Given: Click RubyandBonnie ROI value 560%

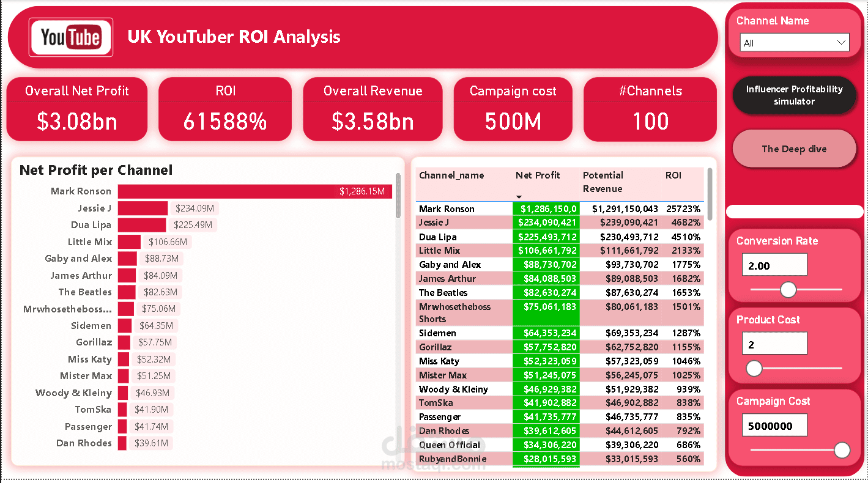Looking at the screenshot, I should click(x=689, y=459).
